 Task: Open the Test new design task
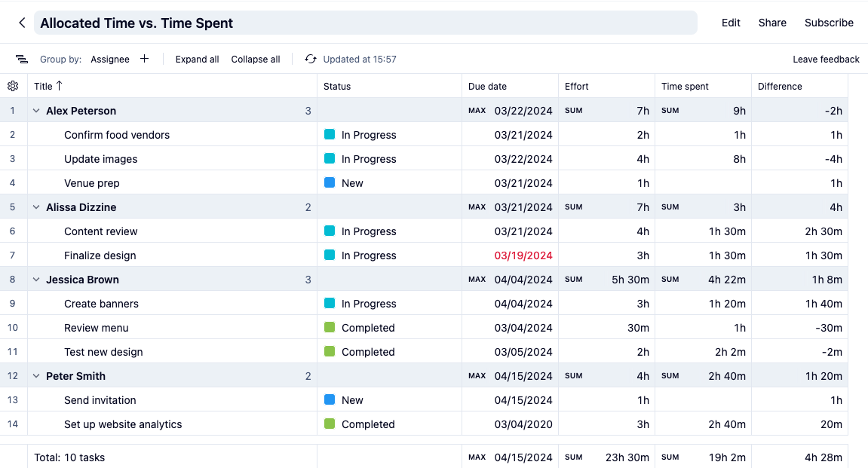(103, 352)
